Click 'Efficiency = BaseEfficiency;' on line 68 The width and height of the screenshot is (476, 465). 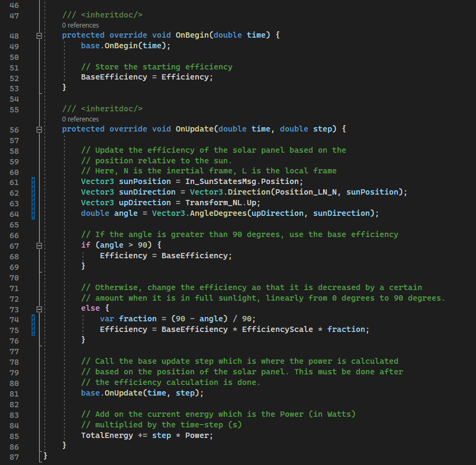click(166, 256)
